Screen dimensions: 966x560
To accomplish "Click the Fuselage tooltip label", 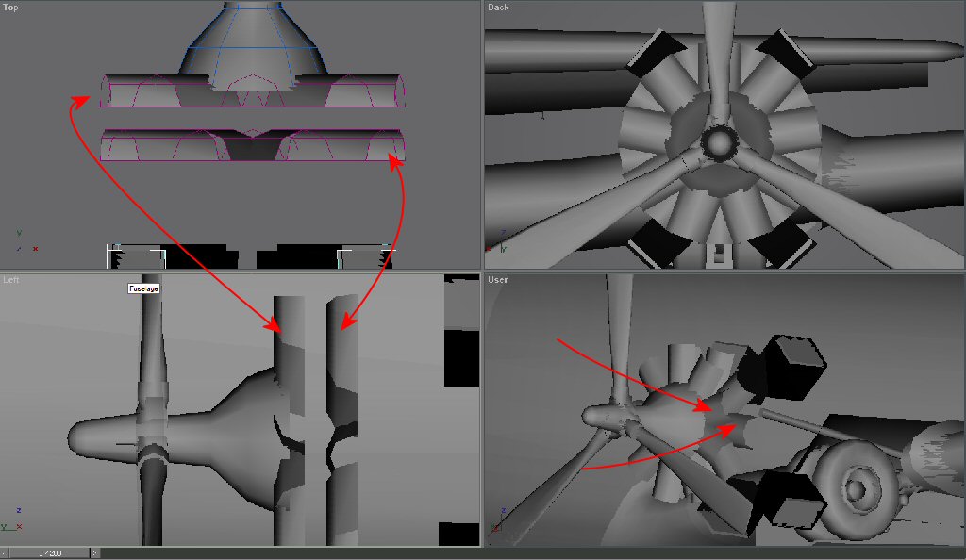I will coord(143,288).
